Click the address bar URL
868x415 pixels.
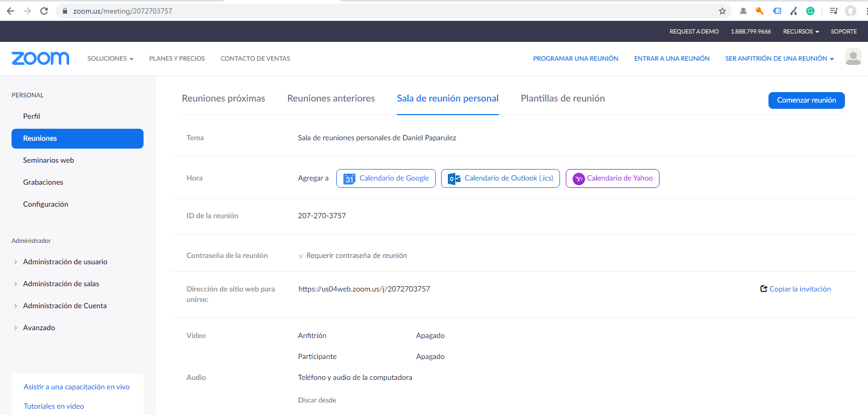tap(123, 11)
